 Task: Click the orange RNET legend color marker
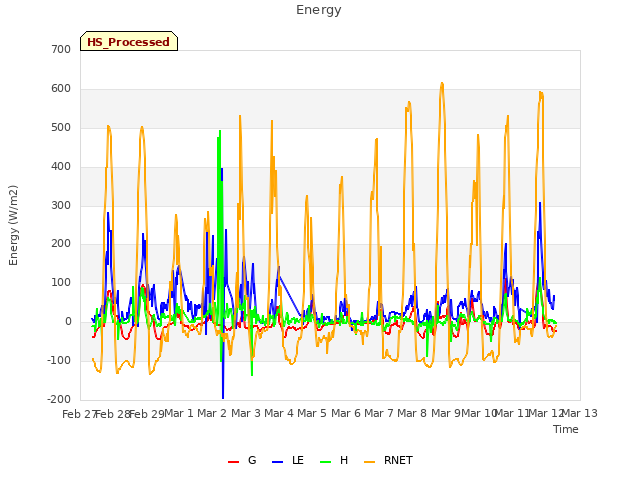pyautogui.click(x=369, y=462)
